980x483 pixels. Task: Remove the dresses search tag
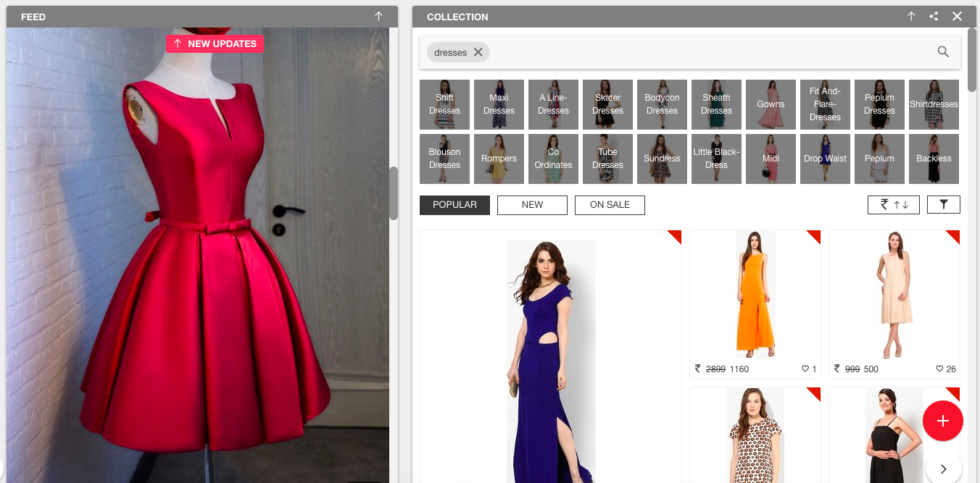[478, 52]
